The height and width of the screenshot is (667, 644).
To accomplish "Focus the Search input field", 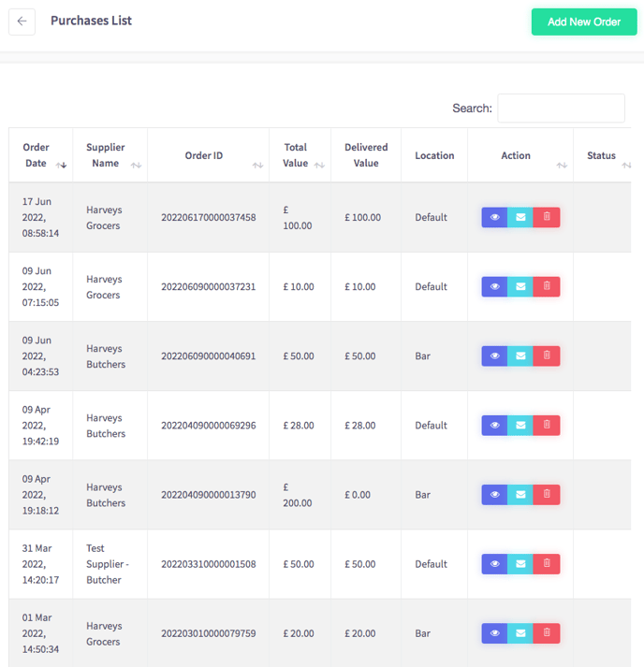I will [561, 108].
